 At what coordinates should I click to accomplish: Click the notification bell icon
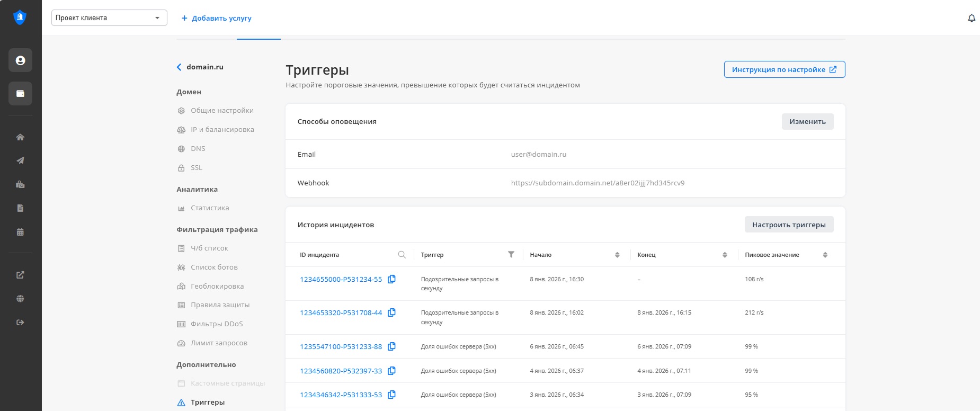[971, 18]
